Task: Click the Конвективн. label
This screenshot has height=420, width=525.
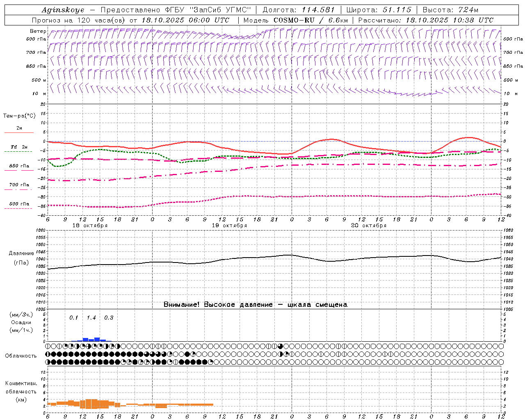Action: click(x=21, y=383)
